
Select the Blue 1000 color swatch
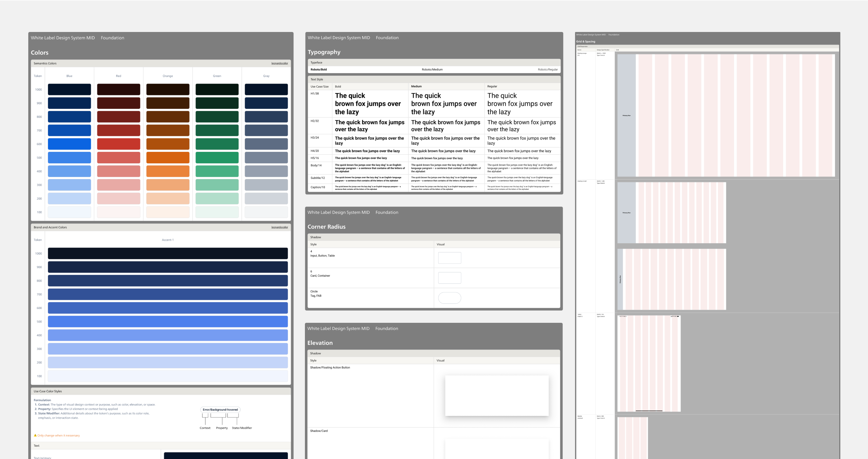[x=69, y=89]
